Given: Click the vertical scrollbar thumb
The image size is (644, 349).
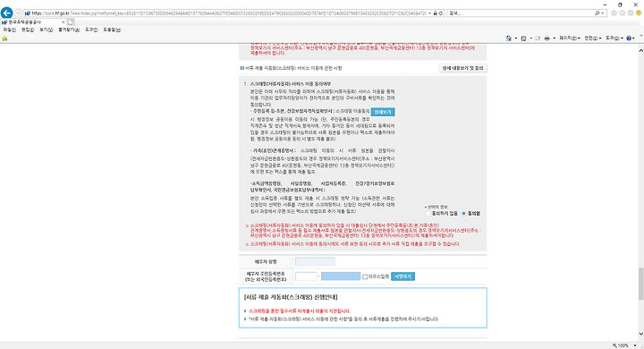Looking at the screenshot, I should coord(640,284).
